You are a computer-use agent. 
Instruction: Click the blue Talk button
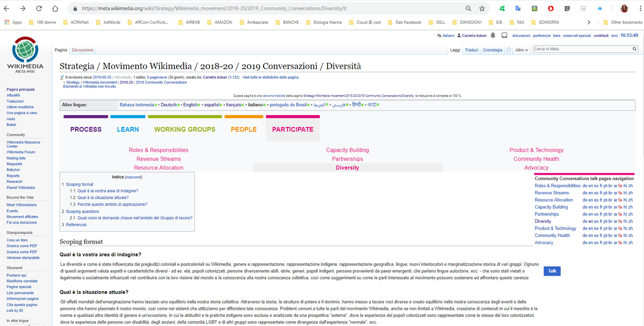552,271
